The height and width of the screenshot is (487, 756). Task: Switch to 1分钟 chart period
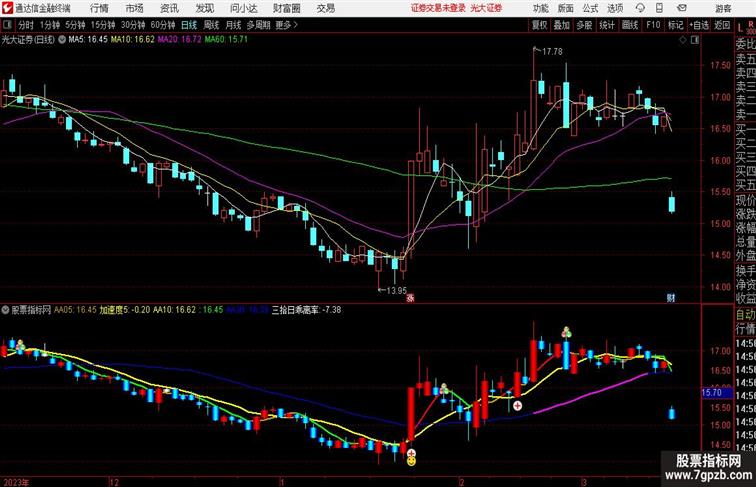pyautogui.click(x=50, y=25)
